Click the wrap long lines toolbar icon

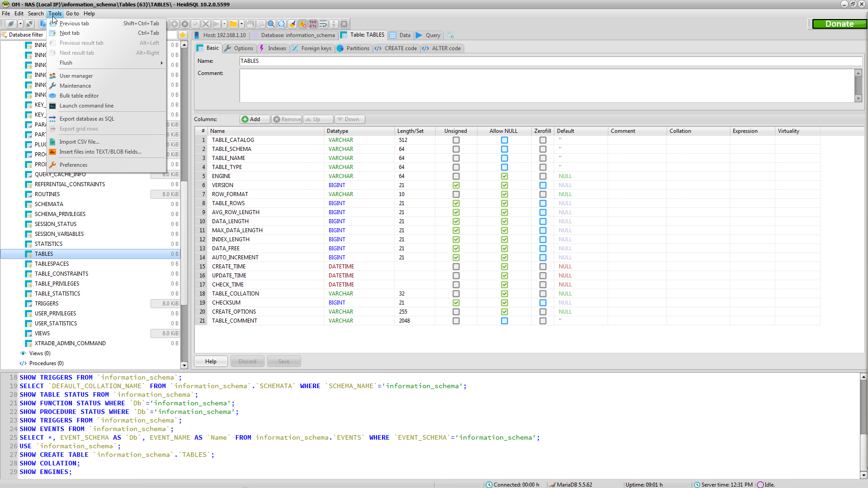(323, 24)
